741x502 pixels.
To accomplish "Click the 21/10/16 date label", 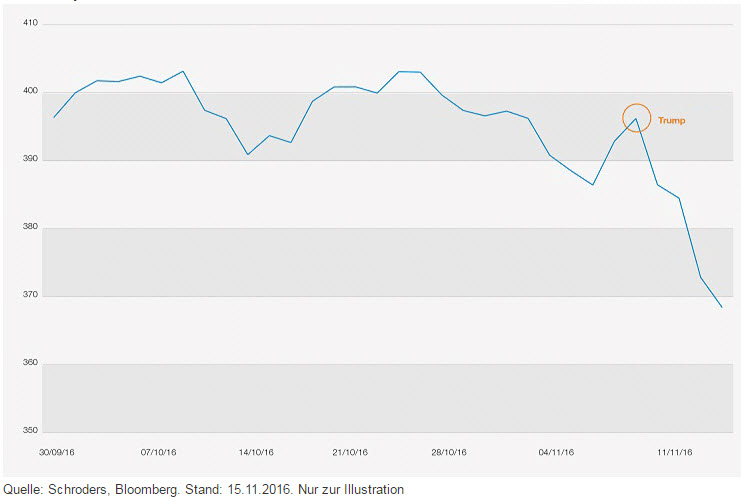I will 351,452.
